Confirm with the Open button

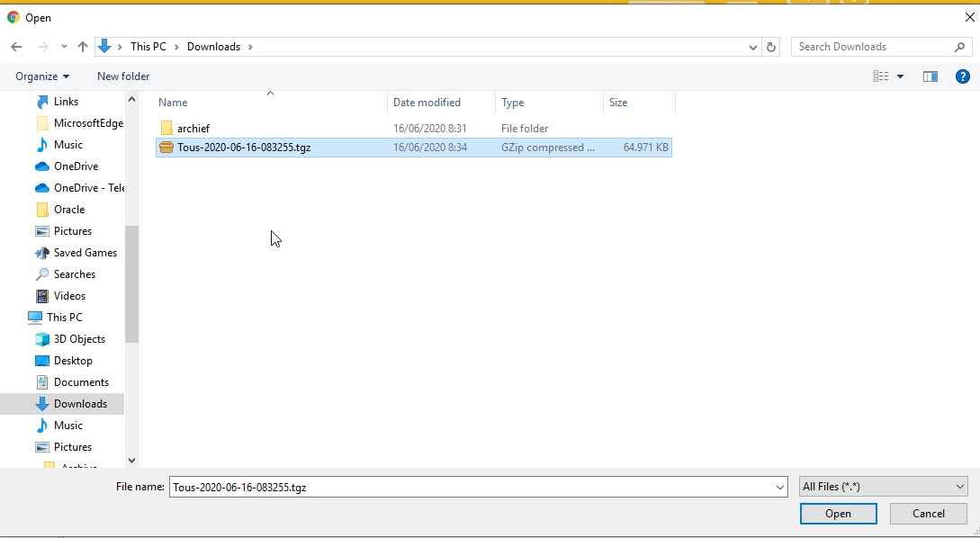point(838,514)
